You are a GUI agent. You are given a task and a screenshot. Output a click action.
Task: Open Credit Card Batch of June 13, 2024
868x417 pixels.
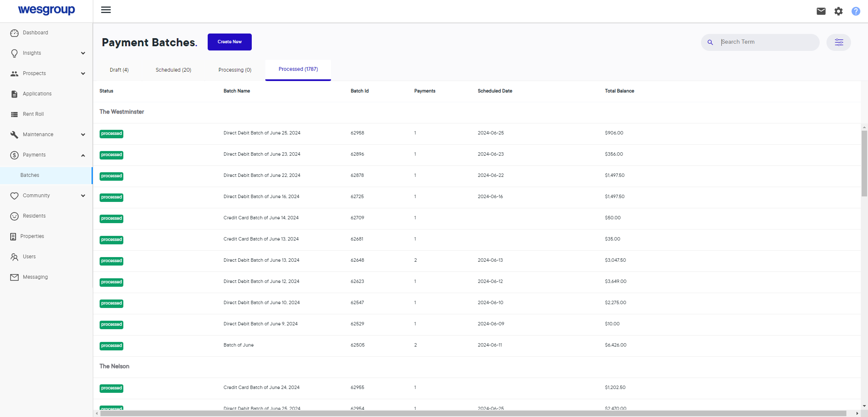pos(261,239)
